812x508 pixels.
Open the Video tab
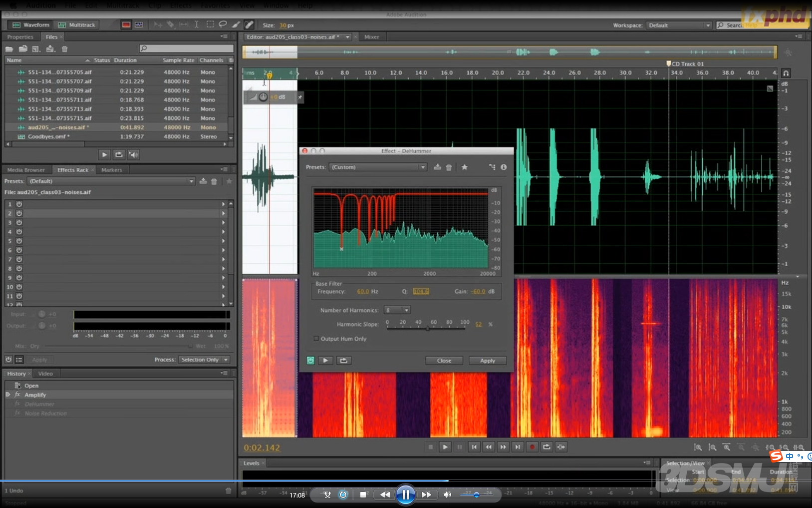point(45,374)
